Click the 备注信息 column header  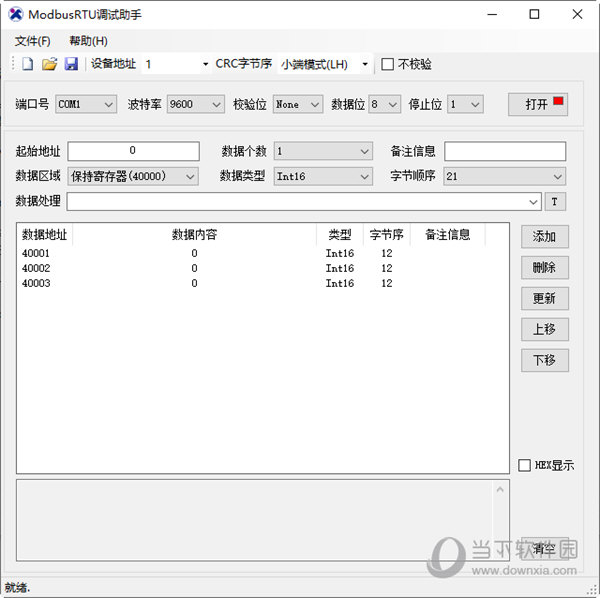(x=448, y=234)
